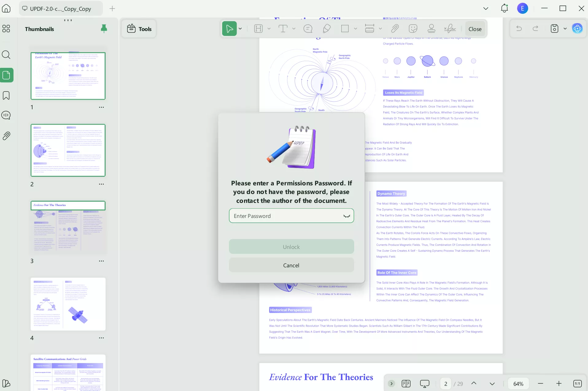
Task: Select the sticker tool
Action: (413, 28)
